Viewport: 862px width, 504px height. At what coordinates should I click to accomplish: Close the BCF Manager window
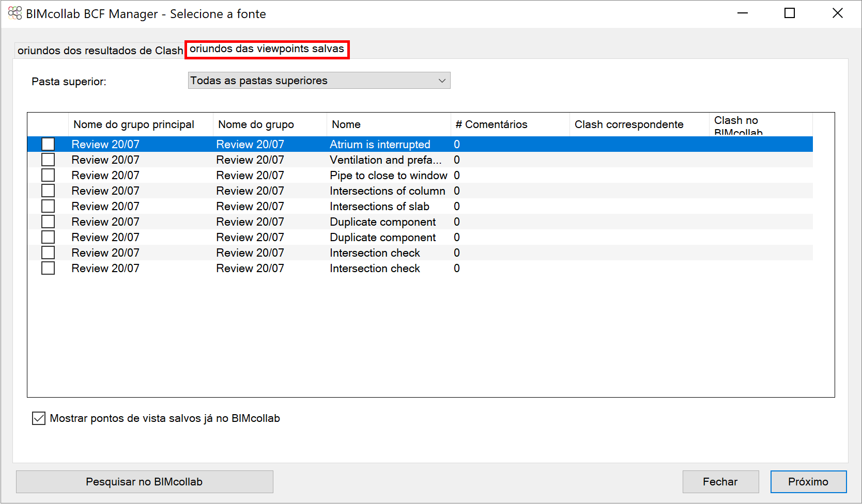click(x=838, y=13)
